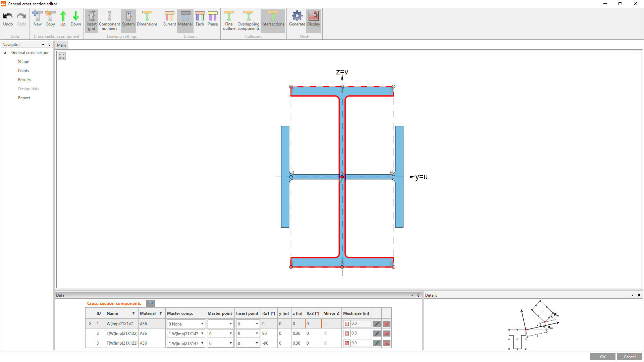This screenshot has height=362, width=644.
Task: Toggle Mirror Z checkbox for row 2
Action: point(325,334)
